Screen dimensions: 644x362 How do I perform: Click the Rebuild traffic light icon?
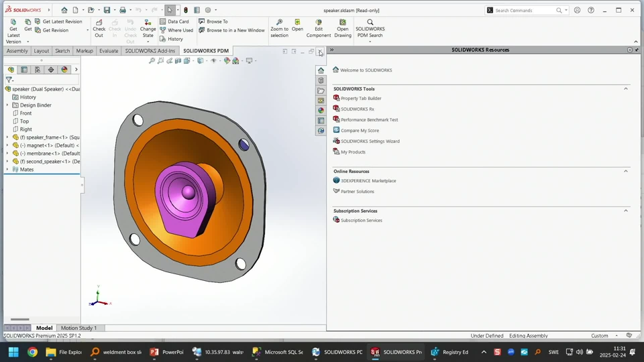point(186,10)
